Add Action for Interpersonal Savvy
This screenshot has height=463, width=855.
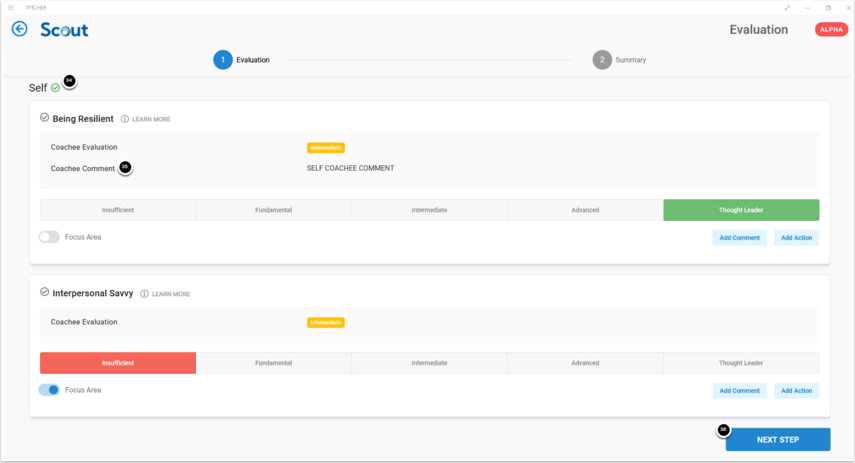[x=797, y=391]
